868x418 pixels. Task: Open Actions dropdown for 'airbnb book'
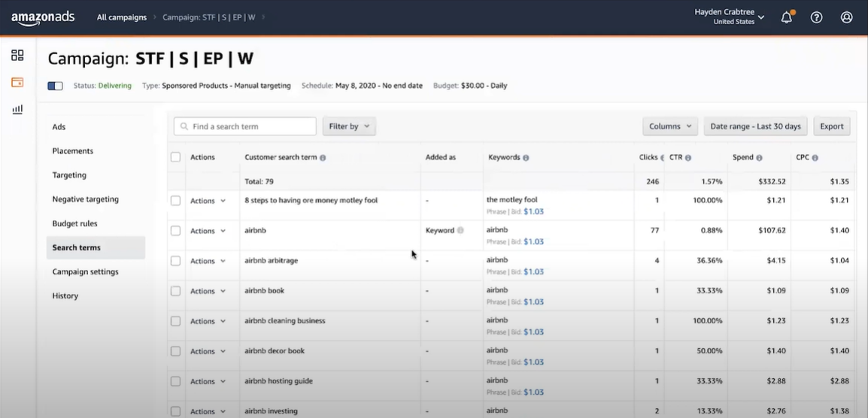(208, 291)
